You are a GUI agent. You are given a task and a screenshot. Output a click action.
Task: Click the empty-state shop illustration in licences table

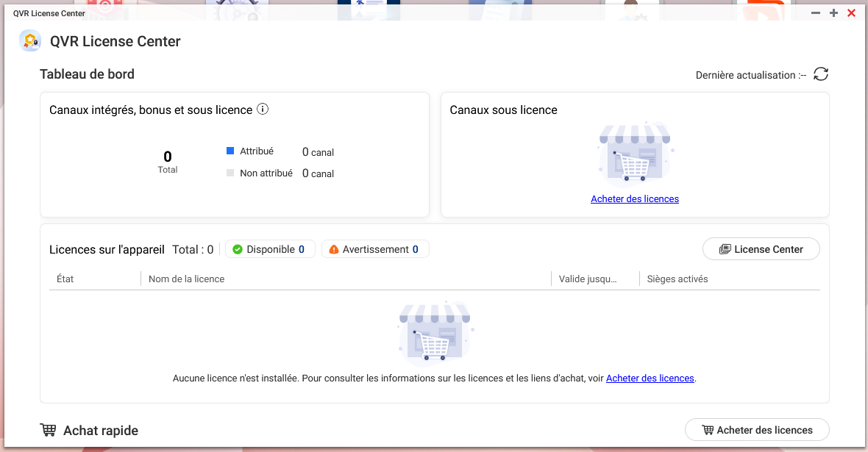(x=435, y=331)
